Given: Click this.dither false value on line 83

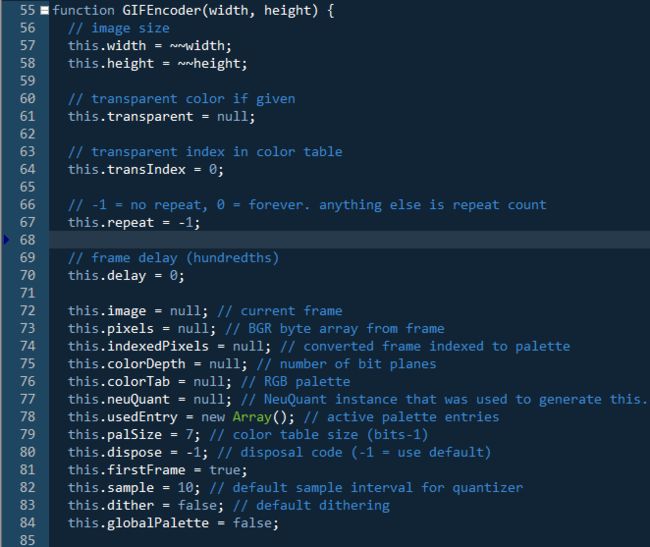Looking at the screenshot, I should coord(197,505).
